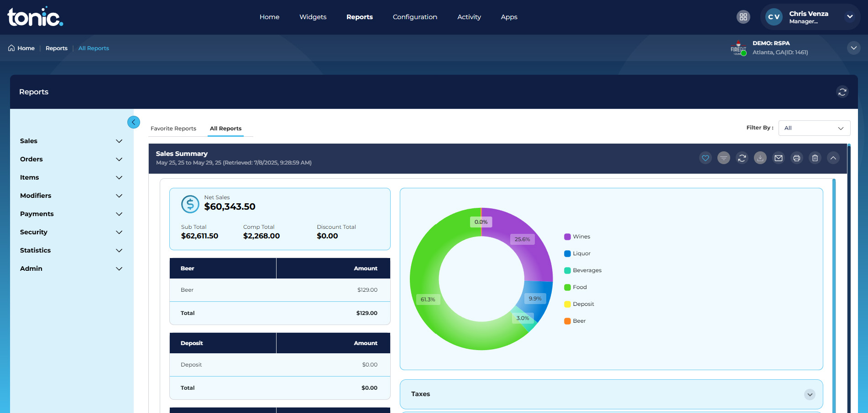The width and height of the screenshot is (868, 413).
Task: Delete the Sales Summary report (trash icon)
Action: coord(815,158)
